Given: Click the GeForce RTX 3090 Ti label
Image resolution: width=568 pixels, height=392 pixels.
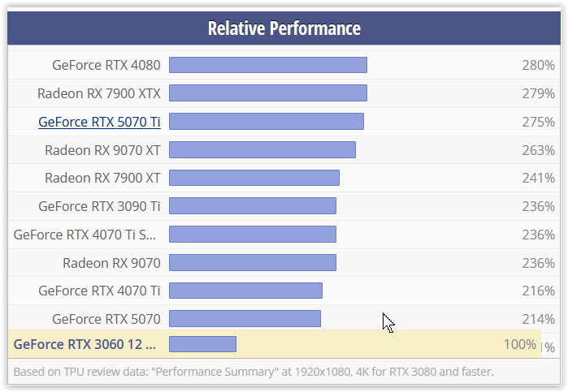Looking at the screenshot, I should (99, 206).
